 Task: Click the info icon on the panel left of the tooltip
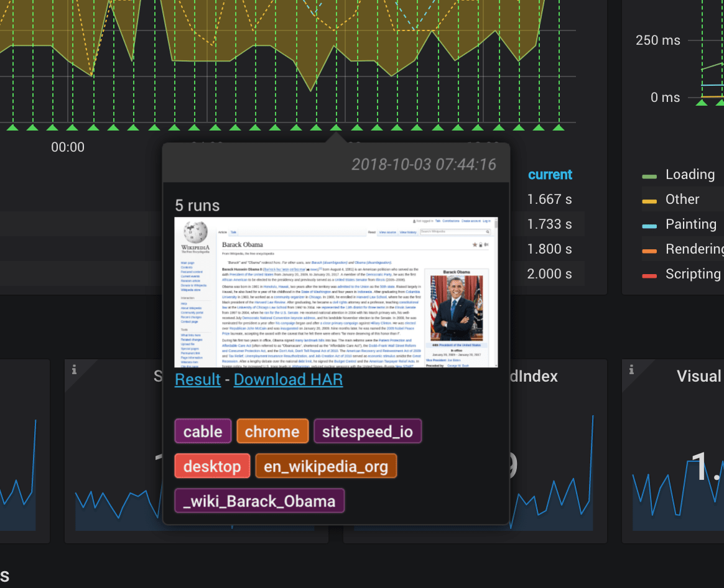point(75,370)
